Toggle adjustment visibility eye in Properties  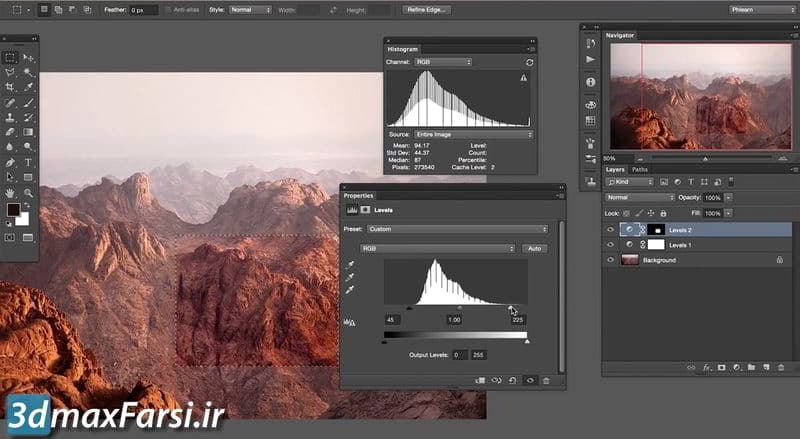point(530,381)
